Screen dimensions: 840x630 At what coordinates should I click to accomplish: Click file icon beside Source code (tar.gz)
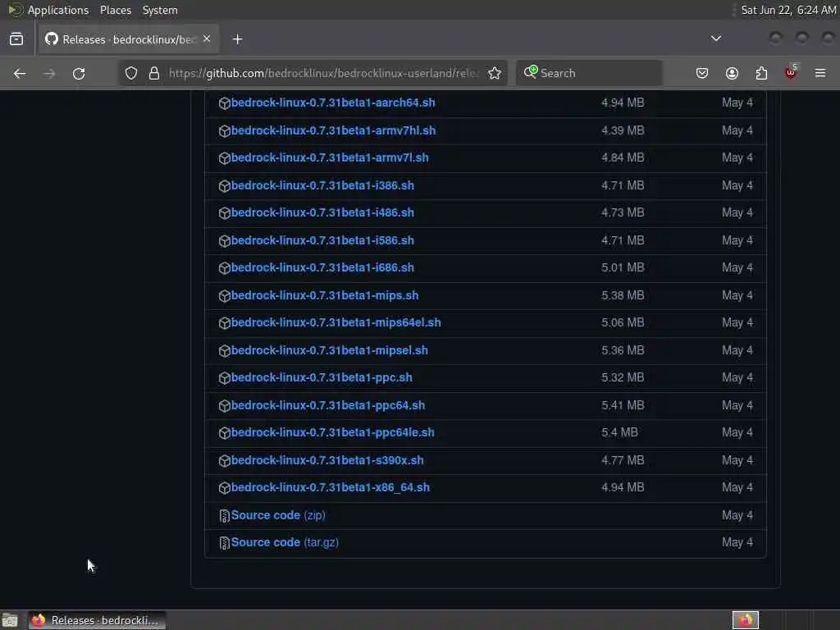[x=225, y=543]
